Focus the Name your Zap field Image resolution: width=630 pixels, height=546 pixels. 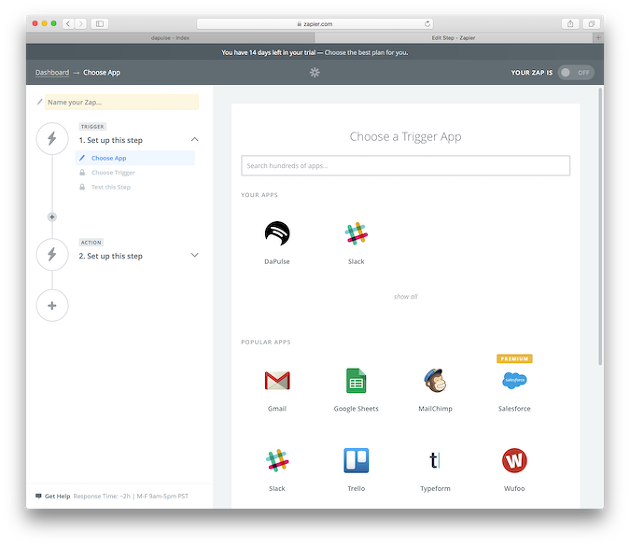122,102
